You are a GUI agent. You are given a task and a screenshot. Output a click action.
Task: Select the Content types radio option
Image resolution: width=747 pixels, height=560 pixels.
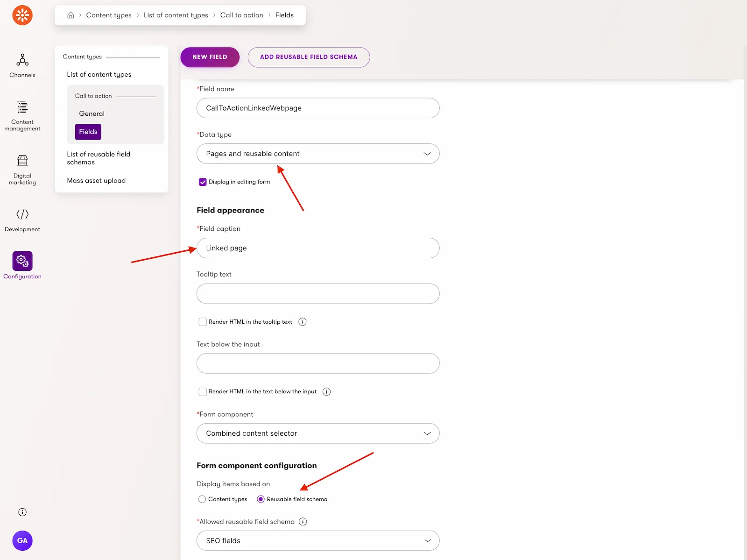pyautogui.click(x=202, y=499)
